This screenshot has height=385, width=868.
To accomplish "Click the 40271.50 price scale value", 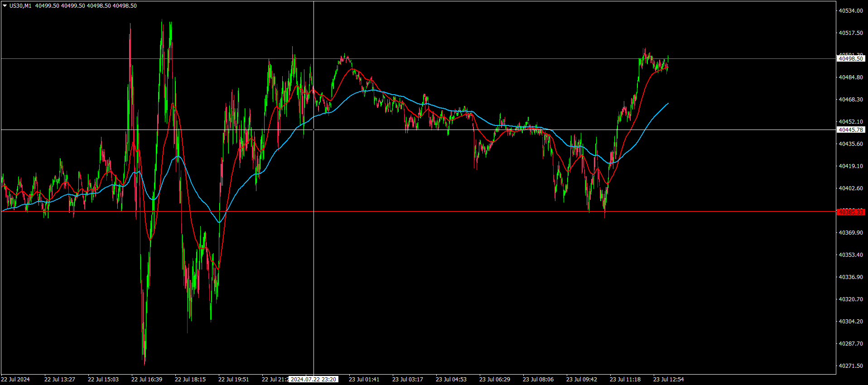I will [x=851, y=366].
